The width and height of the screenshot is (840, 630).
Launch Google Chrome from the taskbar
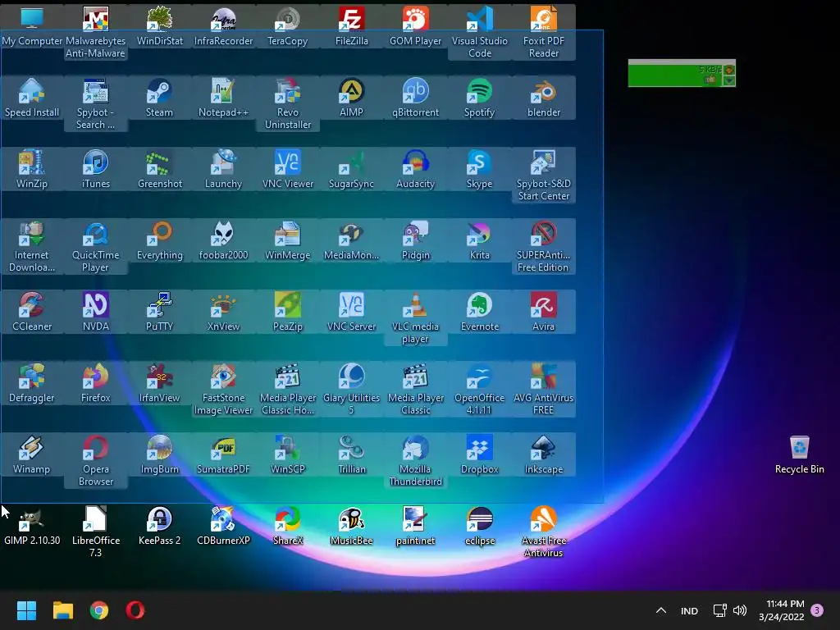[99, 610]
